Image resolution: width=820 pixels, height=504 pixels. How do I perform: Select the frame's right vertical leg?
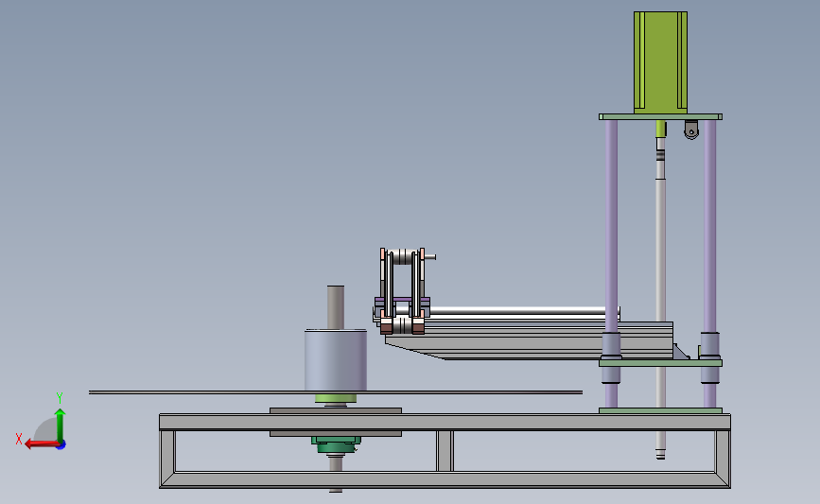723,451
